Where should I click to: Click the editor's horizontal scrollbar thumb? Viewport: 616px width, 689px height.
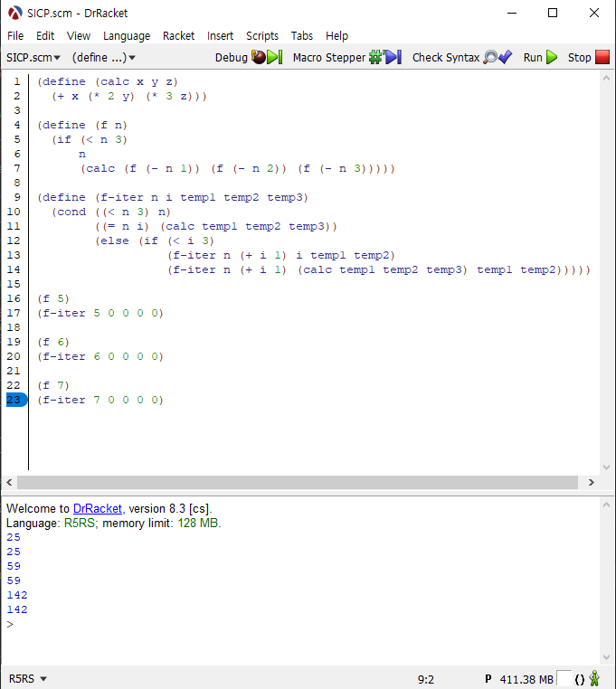pos(297,482)
